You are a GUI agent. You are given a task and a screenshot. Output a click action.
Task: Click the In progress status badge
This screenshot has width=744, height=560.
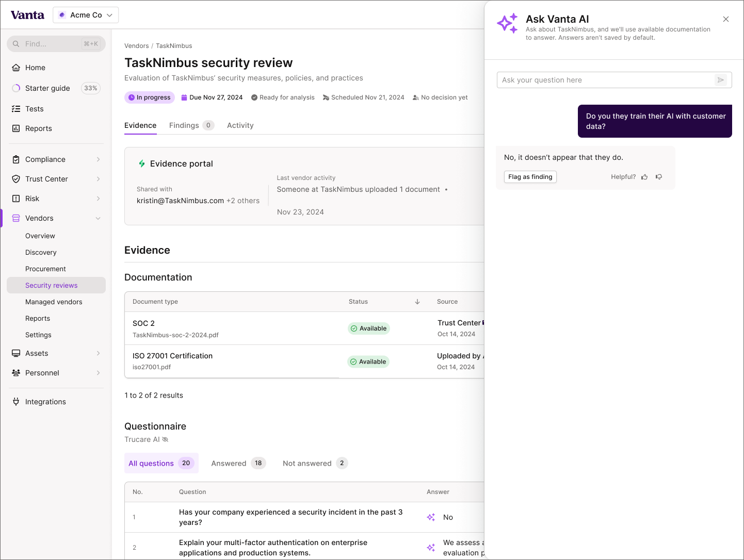pos(150,97)
